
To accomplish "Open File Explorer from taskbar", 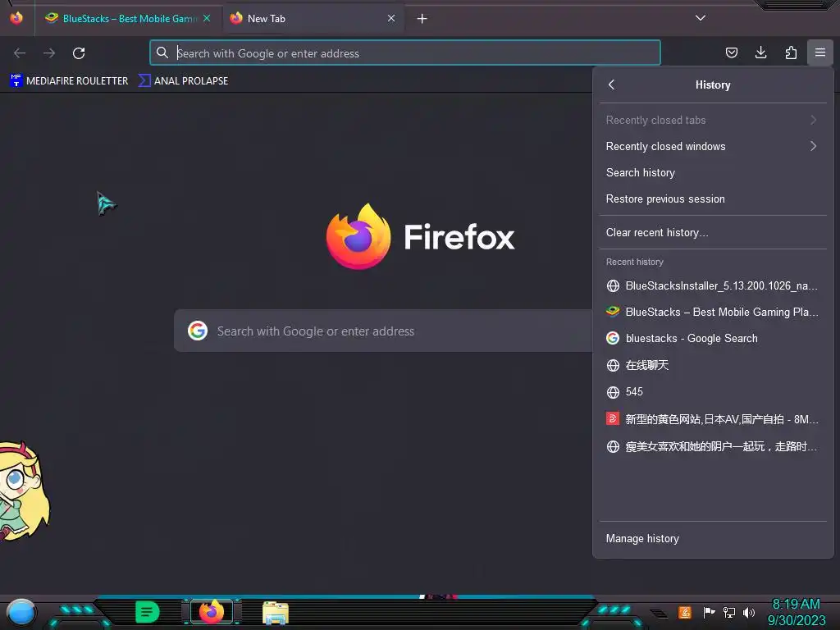I will (276, 612).
